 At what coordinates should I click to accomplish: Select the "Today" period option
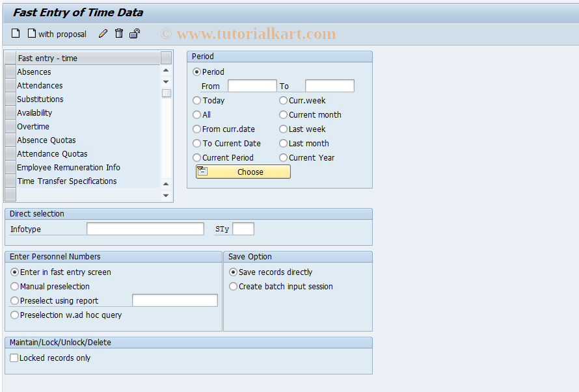click(196, 100)
